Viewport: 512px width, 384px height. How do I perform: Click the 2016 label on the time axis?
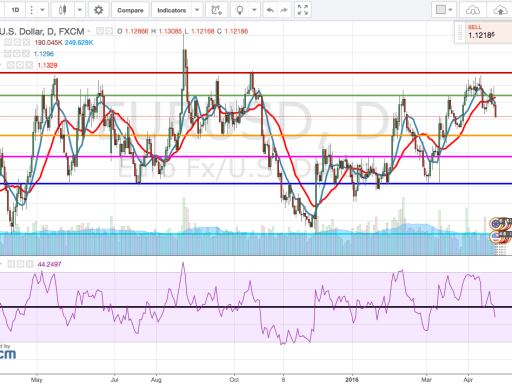click(x=352, y=380)
